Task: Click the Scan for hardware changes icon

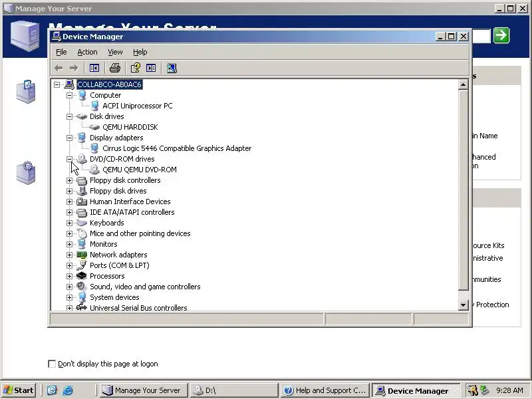Action: [x=172, y=68]
